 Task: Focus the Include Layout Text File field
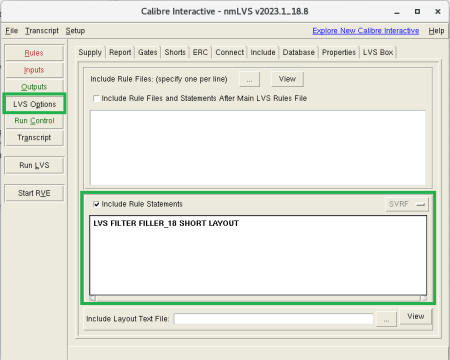point(273,319)
